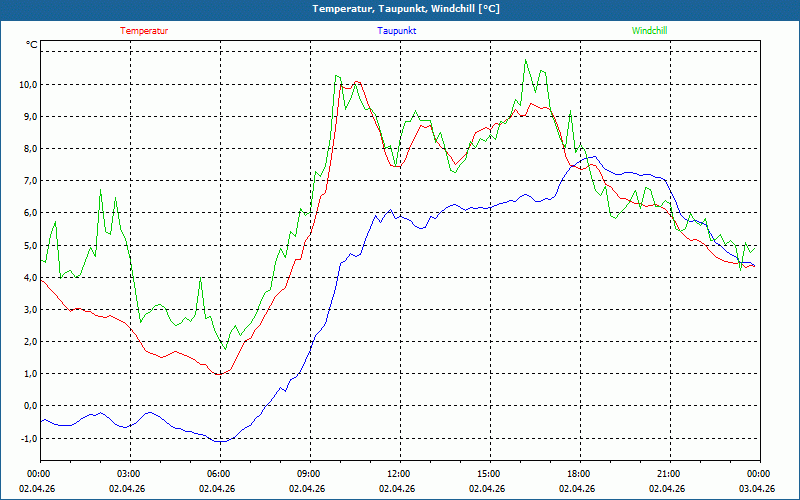The image size is (800, 500).
Task: Click the 0,0 y-axis tick label
Action: pos(28,406)
